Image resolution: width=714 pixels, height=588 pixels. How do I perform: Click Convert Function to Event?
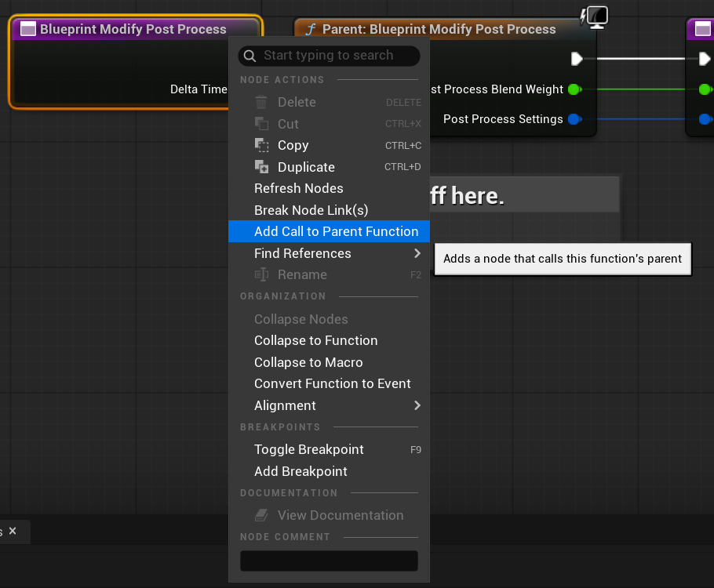(x=332, y=383)
